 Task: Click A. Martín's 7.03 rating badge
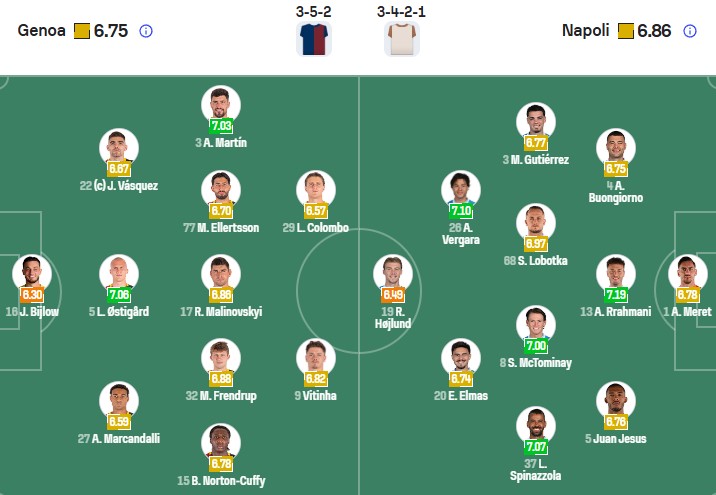click(220, 126)
